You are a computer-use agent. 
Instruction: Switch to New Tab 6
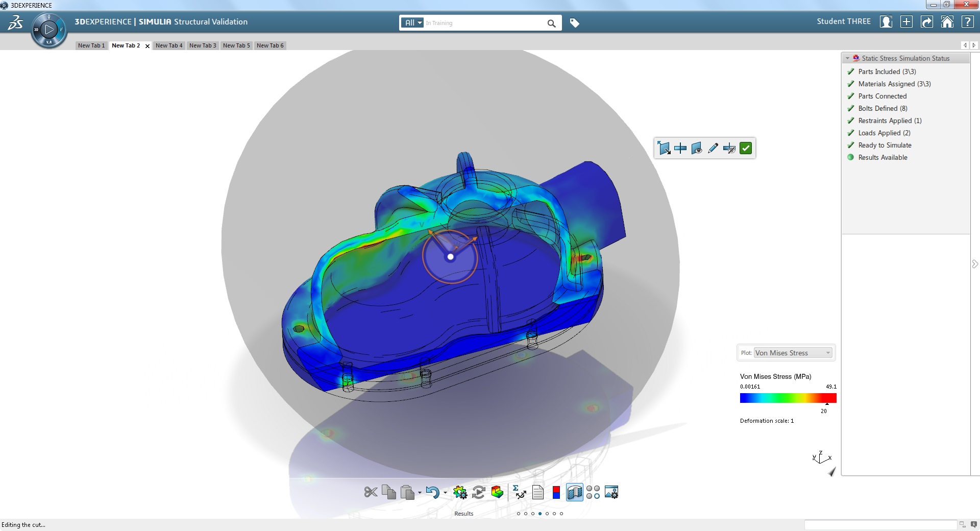[x=270, y=45]
